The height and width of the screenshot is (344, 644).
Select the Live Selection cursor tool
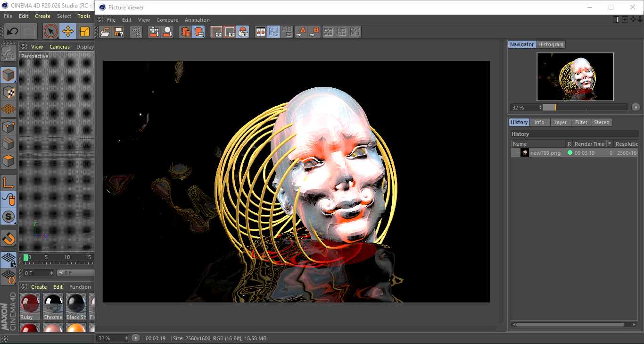click(50, 32)
